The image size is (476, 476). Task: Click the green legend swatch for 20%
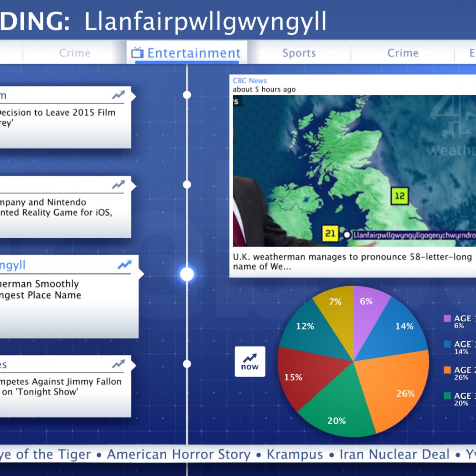[447, 396]
